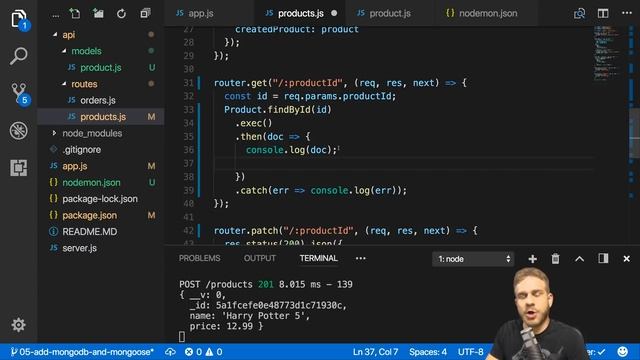Open errors count in status bar
Image resolution: width=640 pixels, height=360 pixels.
(193, 352)
